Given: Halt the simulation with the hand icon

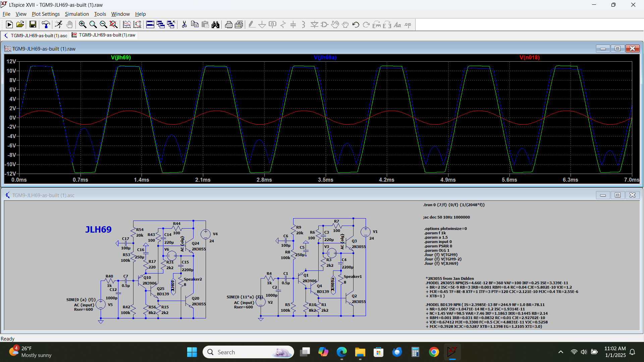Looking at the screenshot, I should 69,24.
